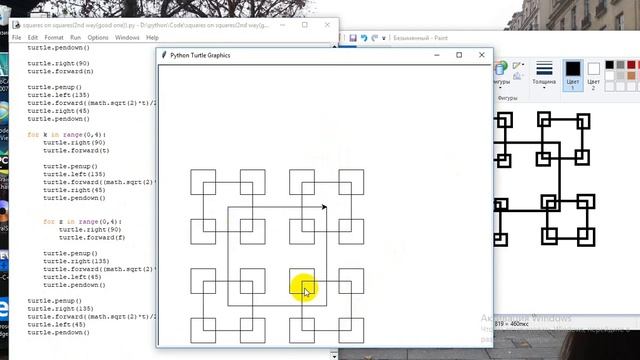The image size is (640, 360).
Task: Minimize the Python Turtle Graphics window
Action: point(437,55)
